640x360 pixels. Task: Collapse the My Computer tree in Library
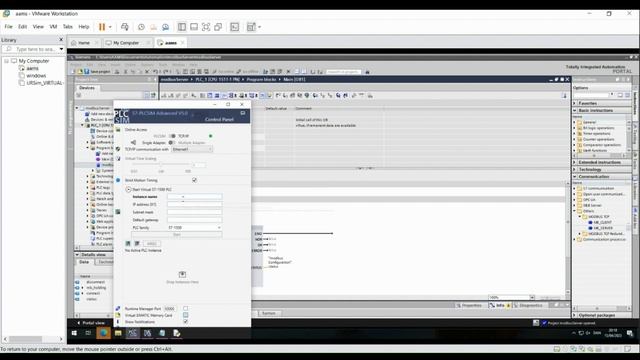(7, 61)
